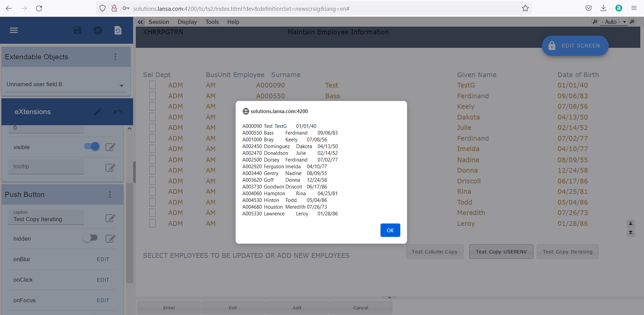Open the Unnamed user field 8 dropdown
Screen dimensions: 644x315
[x=121, y=86]
